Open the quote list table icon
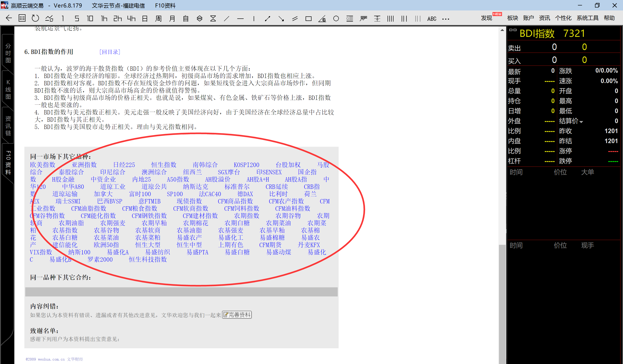The height and width of the screenshot is (364, 623). coord(22,18)
